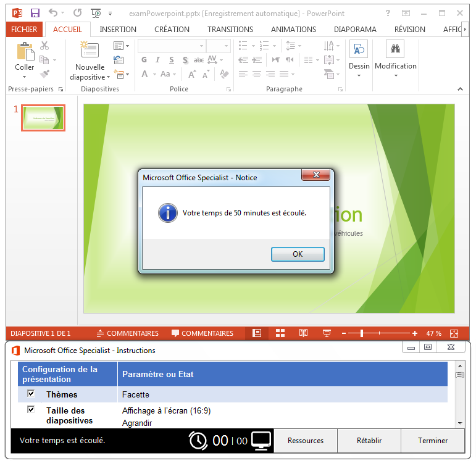476x466 pixels.
Task: Click the Nouvelle diapositive icon
Action: coord(90,49)
